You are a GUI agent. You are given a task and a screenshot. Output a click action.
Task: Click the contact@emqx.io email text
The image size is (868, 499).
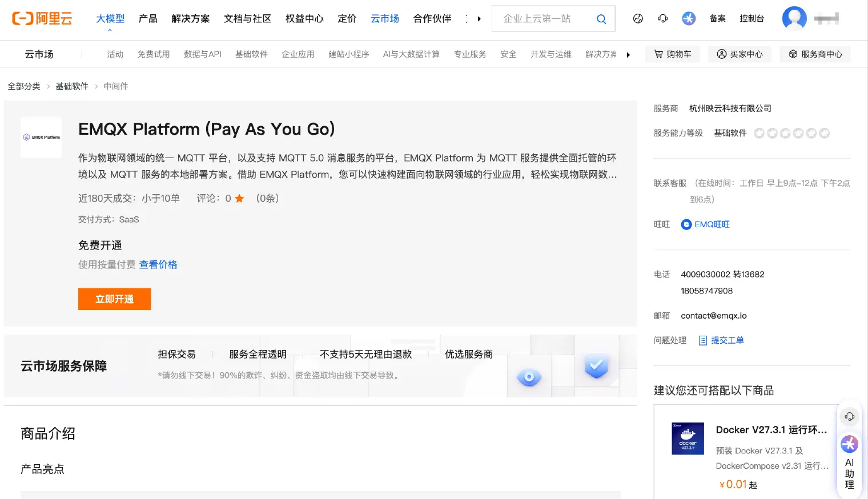[x=714, y=316]
